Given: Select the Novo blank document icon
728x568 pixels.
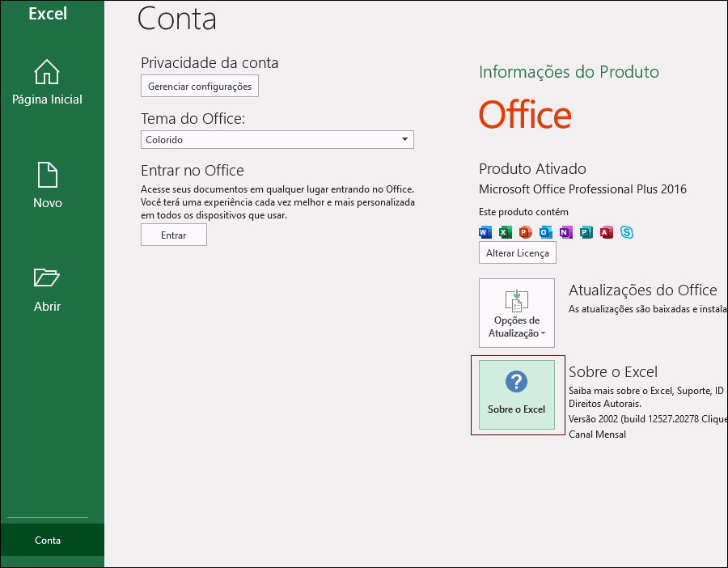Looking at the screenshot, I should [x=48, y=175].
